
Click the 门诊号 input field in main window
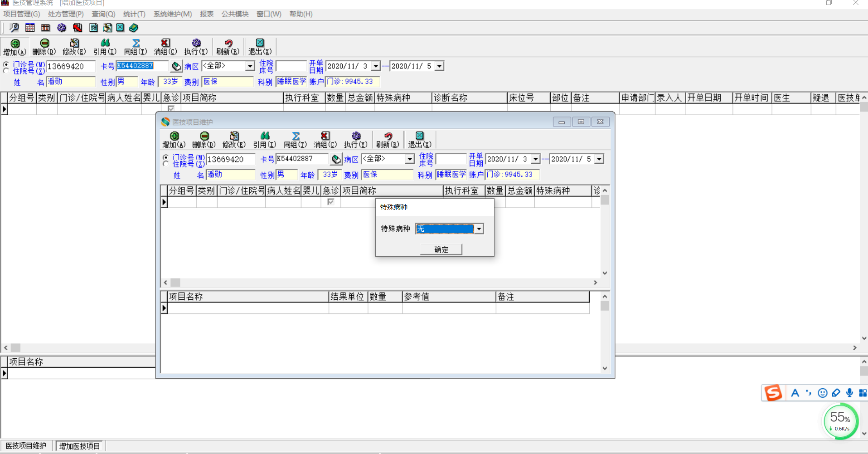point(71,66)
